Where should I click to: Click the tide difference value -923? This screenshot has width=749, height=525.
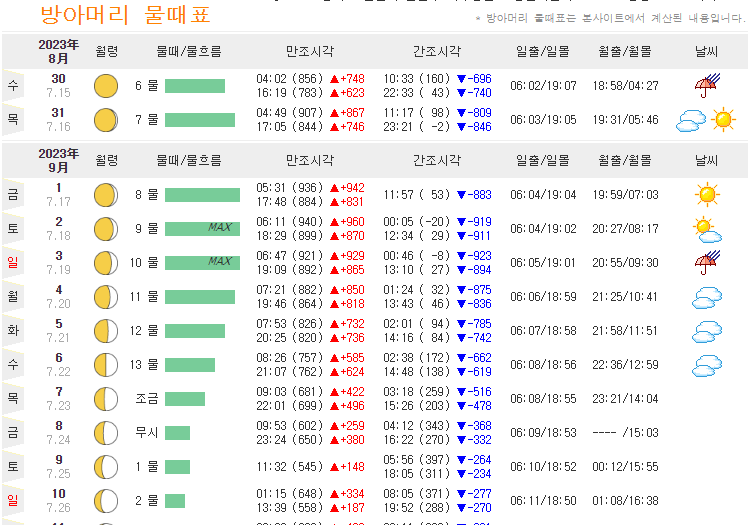point(480,256)
